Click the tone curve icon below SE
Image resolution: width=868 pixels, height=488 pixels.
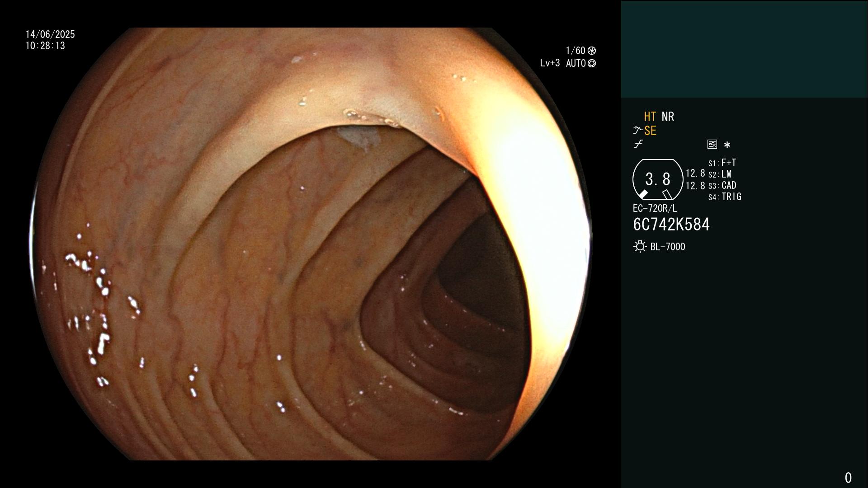638,144
